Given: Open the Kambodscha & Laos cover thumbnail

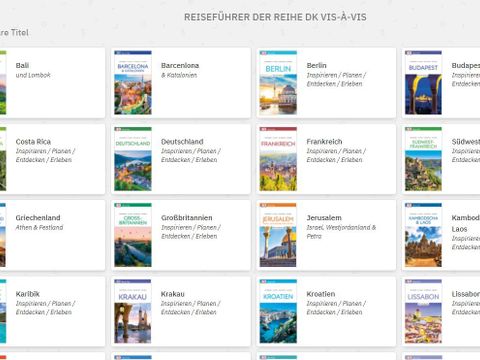Looking at the screenshot, I should coord(423,235).
